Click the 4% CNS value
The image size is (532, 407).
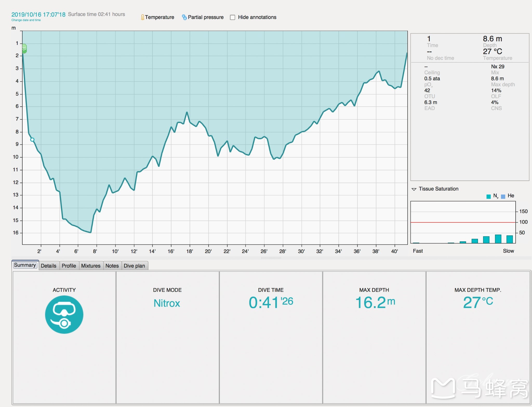tap(495, 102)
